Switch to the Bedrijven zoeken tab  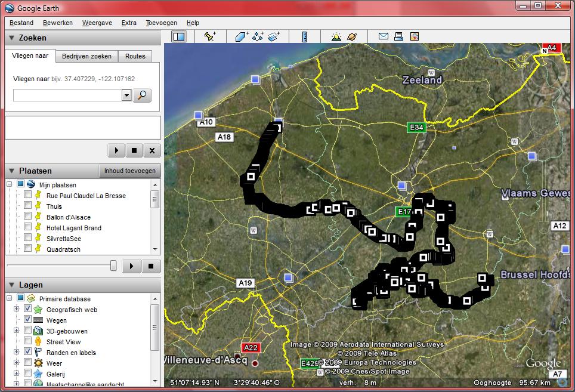[x=86, y=56]
